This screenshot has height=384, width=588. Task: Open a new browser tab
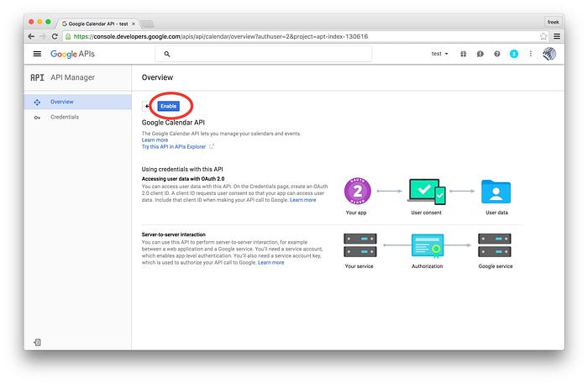click(147, 24)
